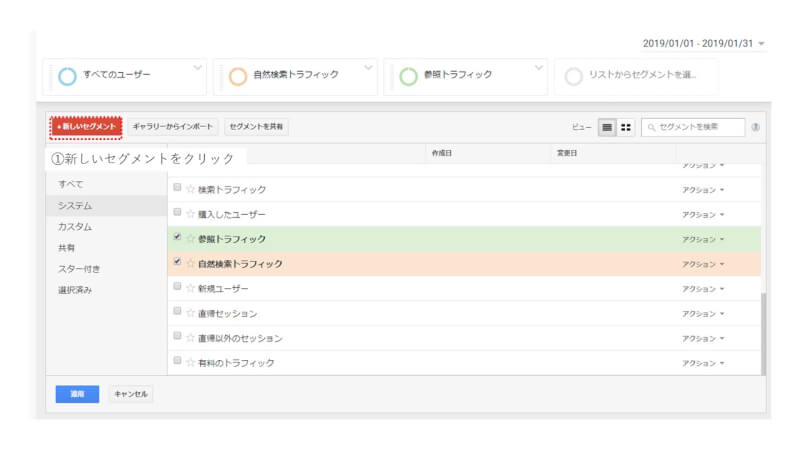
Task: Click the 有料のトラフィック segment name
Action: (236, 363)
